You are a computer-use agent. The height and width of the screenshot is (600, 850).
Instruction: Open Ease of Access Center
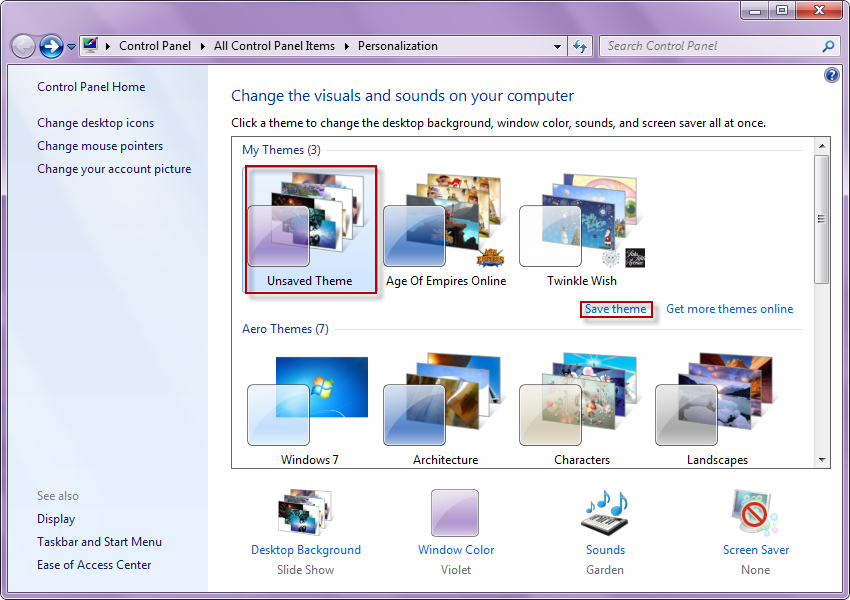(94, 565)
